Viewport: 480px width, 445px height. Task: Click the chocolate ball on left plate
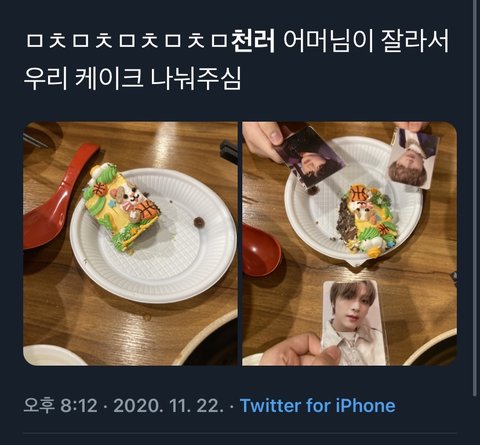click(x=199, y=221)
